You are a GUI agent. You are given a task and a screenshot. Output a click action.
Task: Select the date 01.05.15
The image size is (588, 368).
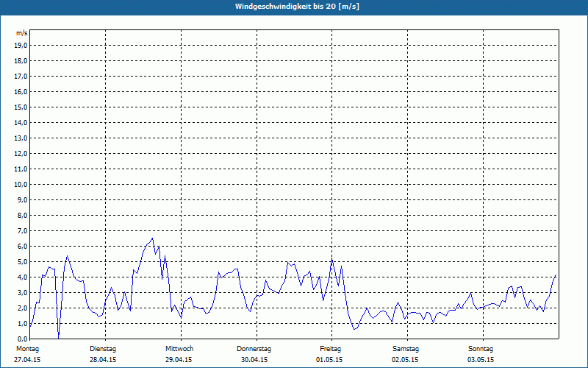[x=329, y=360]
